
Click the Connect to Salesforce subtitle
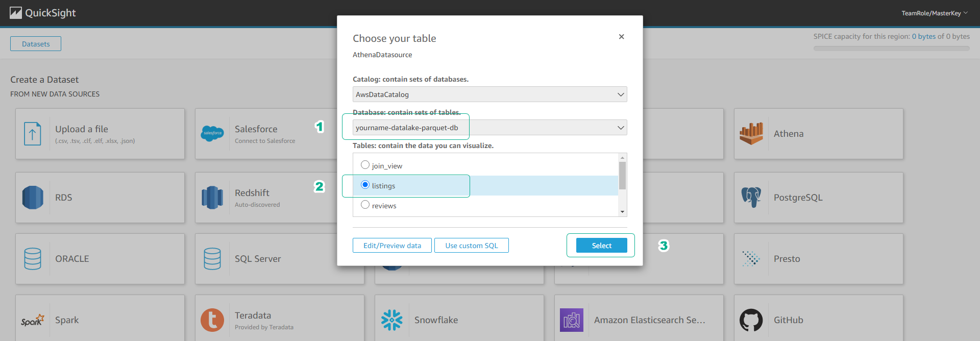click(x=265, y=141)
